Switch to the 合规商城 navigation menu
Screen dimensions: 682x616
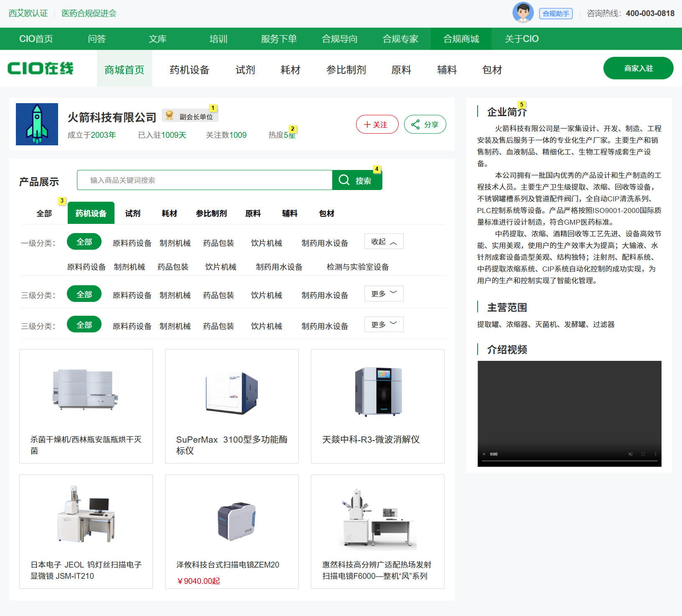pos(461,38)
